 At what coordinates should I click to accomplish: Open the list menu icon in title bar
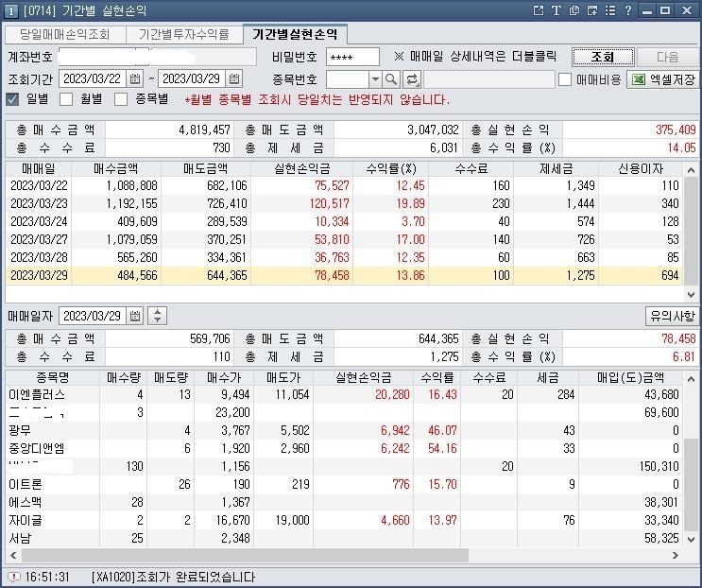[610, 9]
